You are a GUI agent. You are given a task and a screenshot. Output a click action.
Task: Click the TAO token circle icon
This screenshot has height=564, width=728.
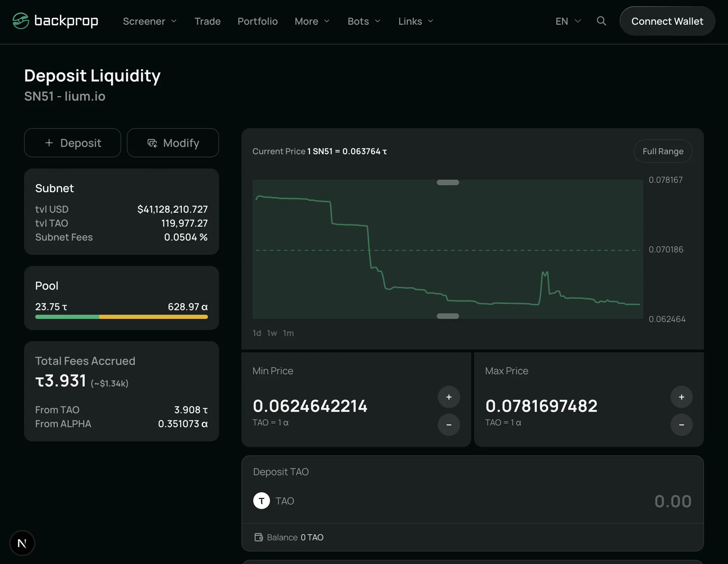click(261, 501)
